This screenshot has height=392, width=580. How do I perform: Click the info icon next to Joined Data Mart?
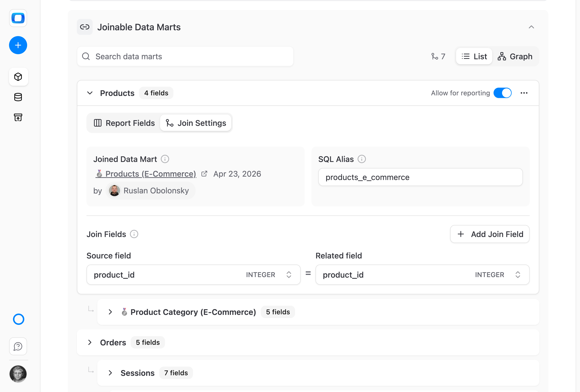[x=165, y=159]
